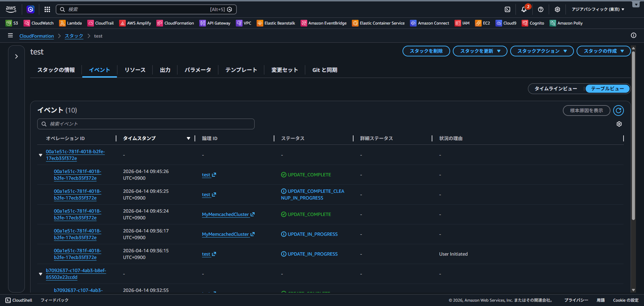Open MyMemcachedCluster logical ID link
The width and height of the screenshot is (644, 306).
pos(225,215)
